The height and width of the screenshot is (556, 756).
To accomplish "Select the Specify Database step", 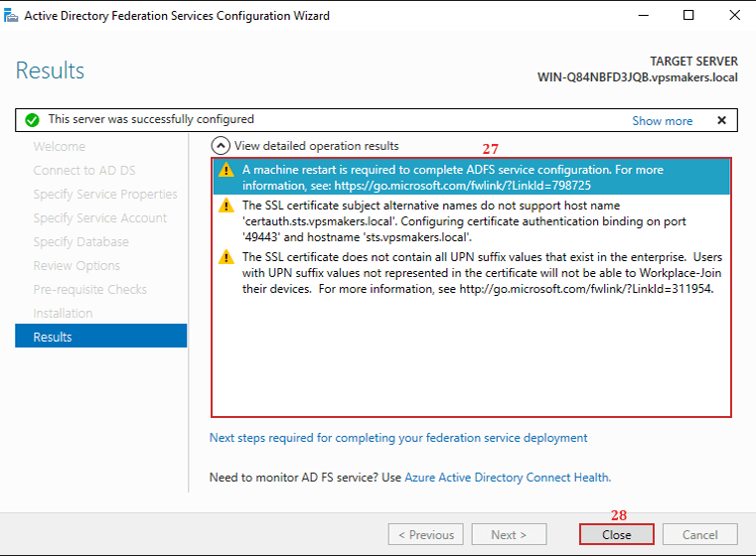I will [81, 242].
